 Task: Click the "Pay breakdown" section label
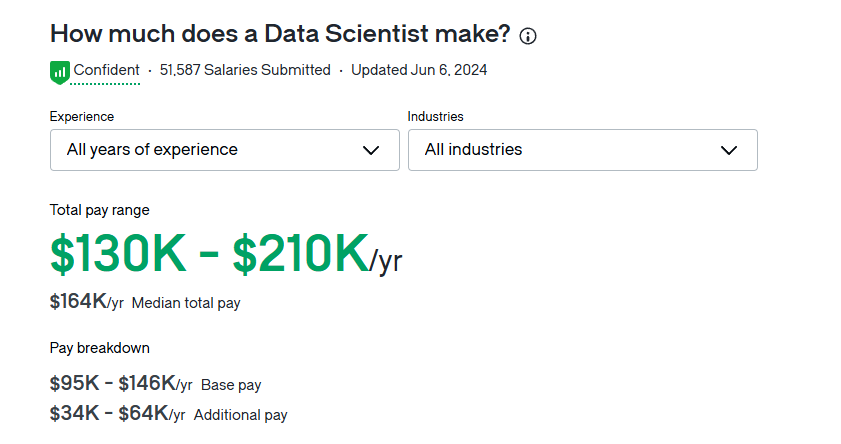tap(99, 348)
